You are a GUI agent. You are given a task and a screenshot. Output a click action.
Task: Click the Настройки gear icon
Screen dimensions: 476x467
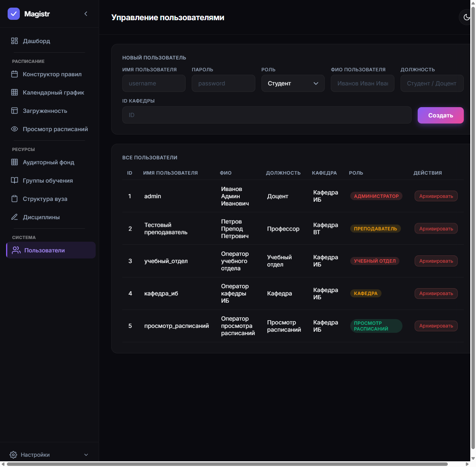(13, 455)
